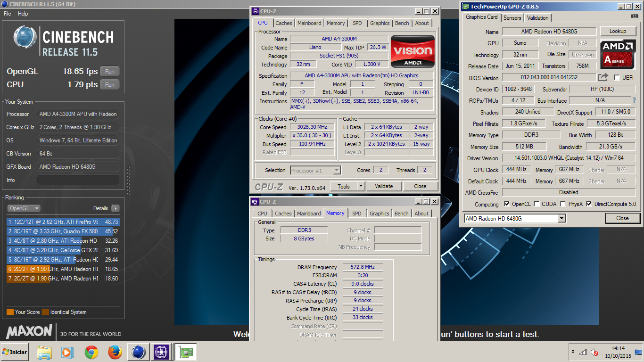The image size is (644, 362).
Task: Select ranking row 2 Quadro FX 580
Action: tap(63, 231)
